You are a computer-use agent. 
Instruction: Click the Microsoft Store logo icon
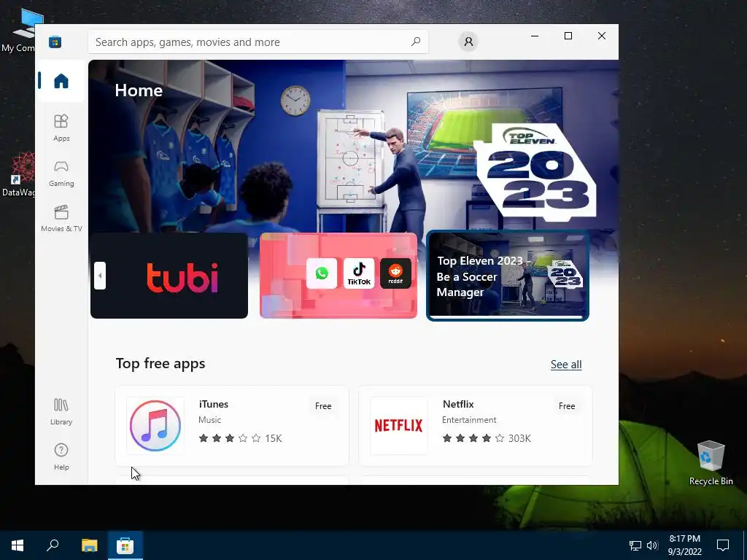click(55, 42)
